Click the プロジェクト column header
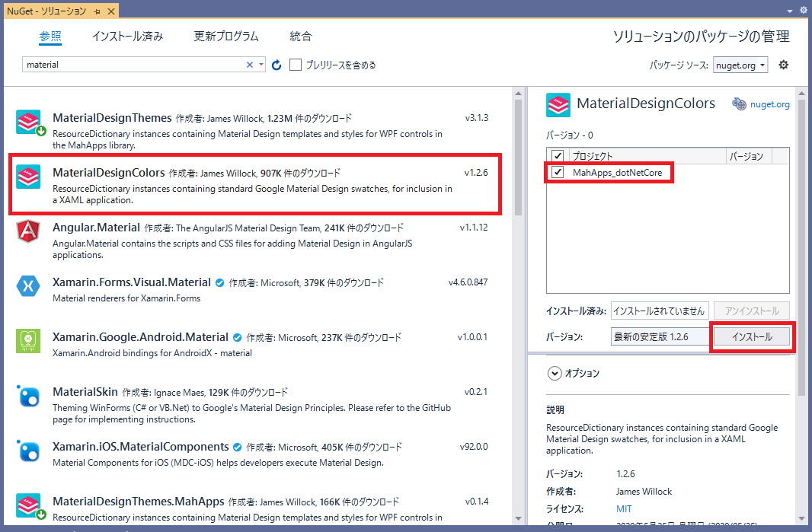This screenshot has width=812, height=532. pos(647,156)
